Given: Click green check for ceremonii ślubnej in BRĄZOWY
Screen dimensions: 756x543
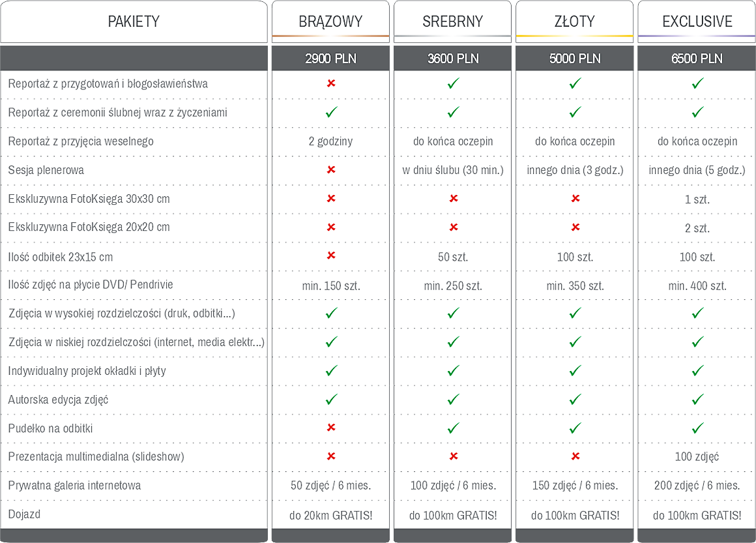Looking at the screenshot, I should click(331, 112).
